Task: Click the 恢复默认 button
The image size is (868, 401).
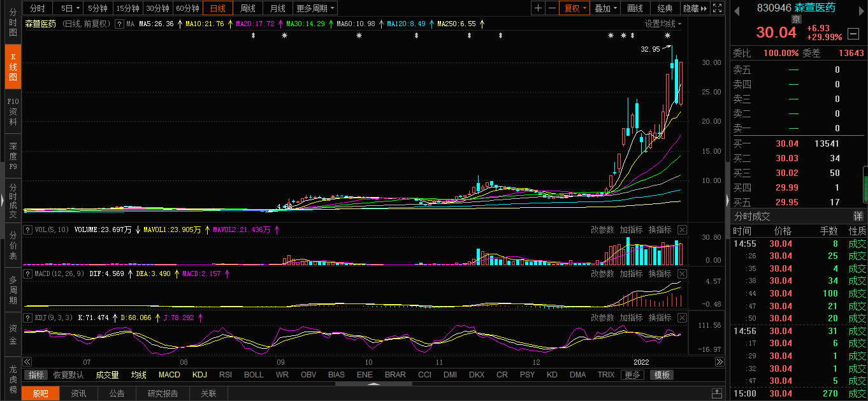Action: coord(68,375)
